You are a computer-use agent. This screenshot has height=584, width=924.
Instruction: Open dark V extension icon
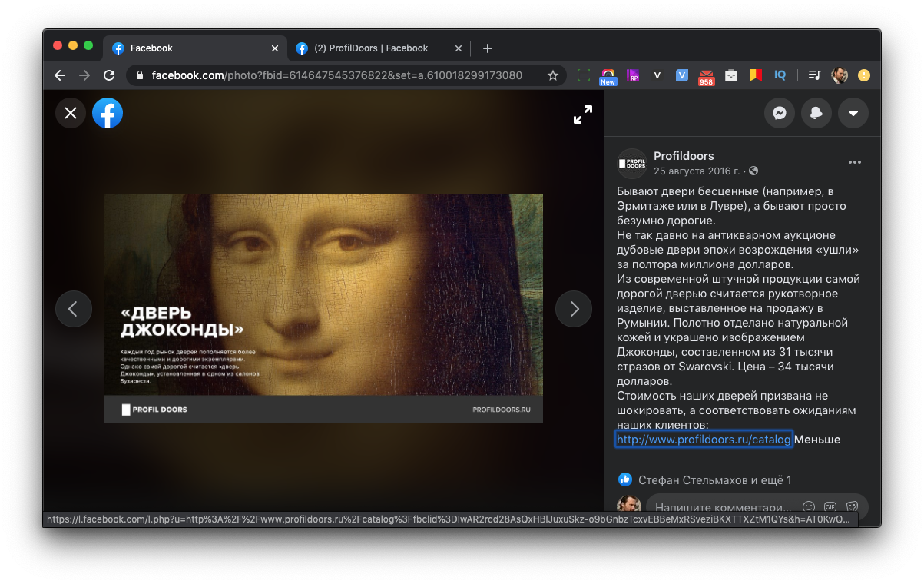click(x=657, y=75)
